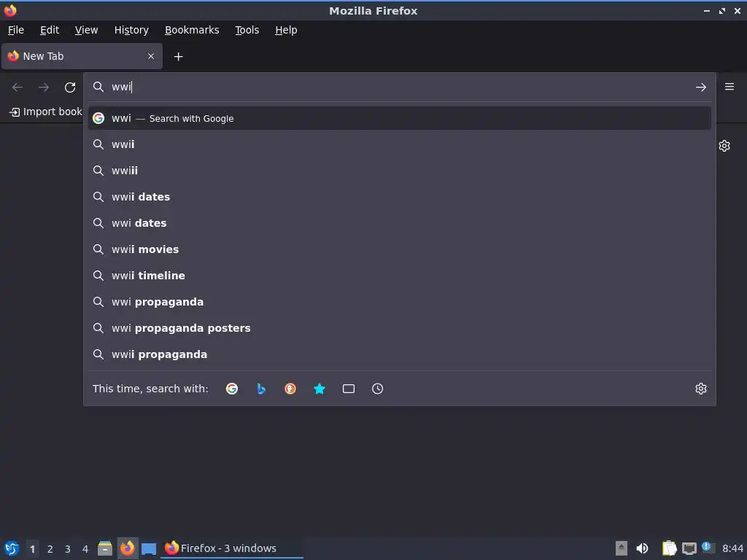
Task: Click 'Firefox - 3 windows' taskbar entry
Action: point(231,548)
